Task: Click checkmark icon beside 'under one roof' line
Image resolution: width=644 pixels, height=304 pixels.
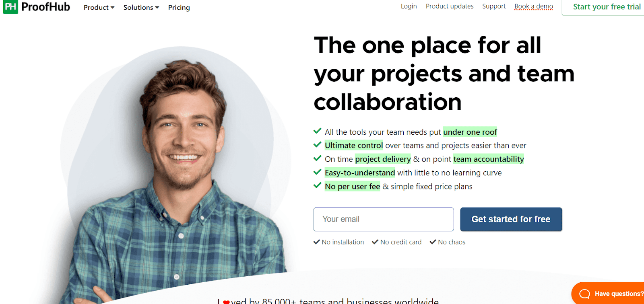Action: coord(317,131)
